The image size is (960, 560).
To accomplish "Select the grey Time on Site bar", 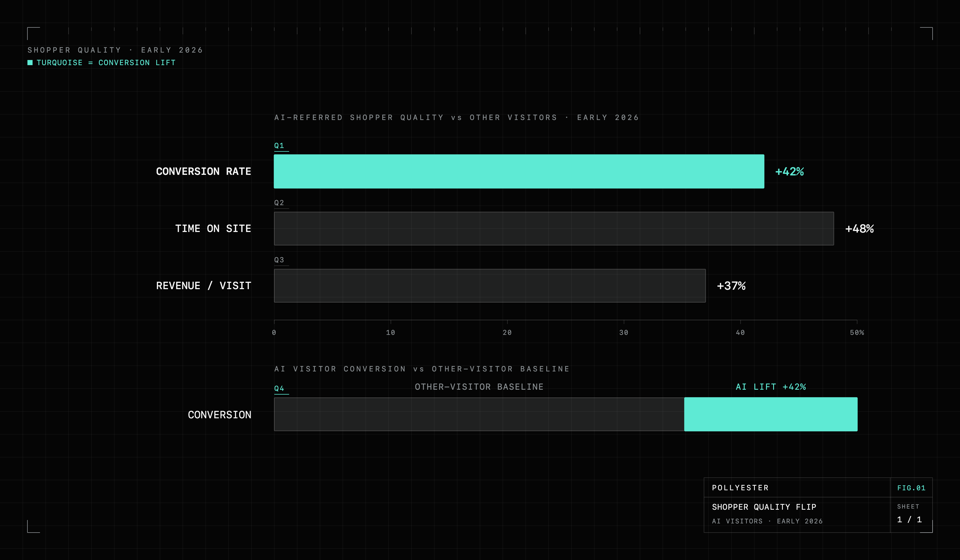I will pos(554,229).
